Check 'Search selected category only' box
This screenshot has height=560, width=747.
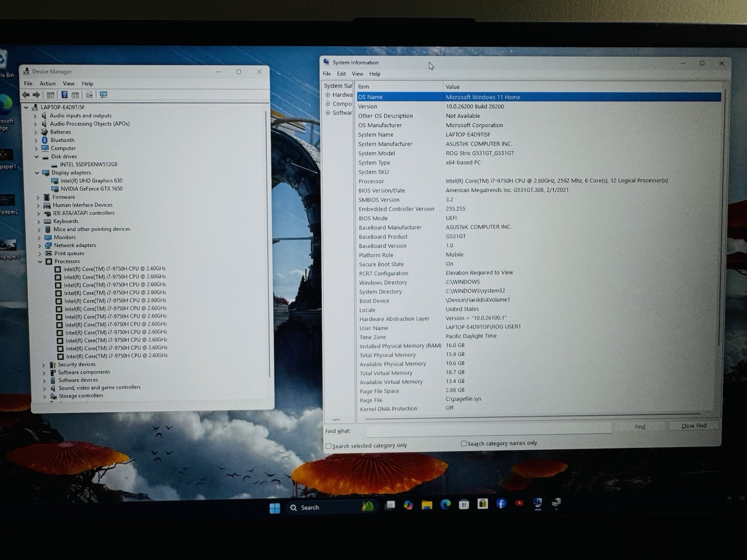328,446
